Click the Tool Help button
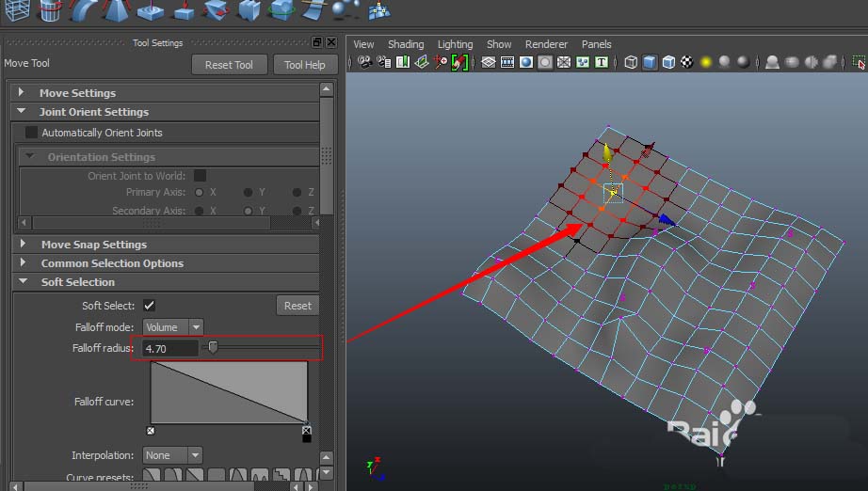 click(304, 65)
